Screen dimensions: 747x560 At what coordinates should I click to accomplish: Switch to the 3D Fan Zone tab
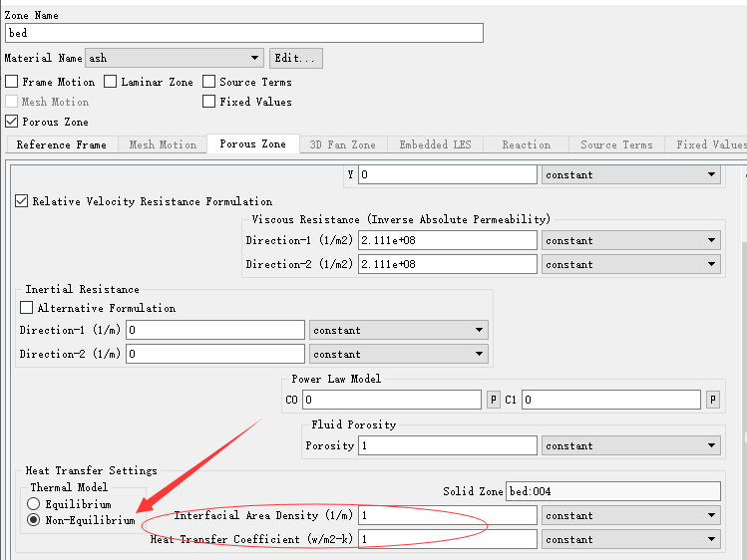click(342, 144)
